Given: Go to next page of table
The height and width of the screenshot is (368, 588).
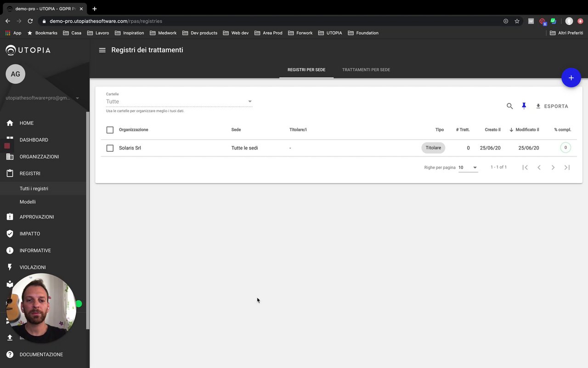Looking at the screenshot, I should [x=553, y=167].
